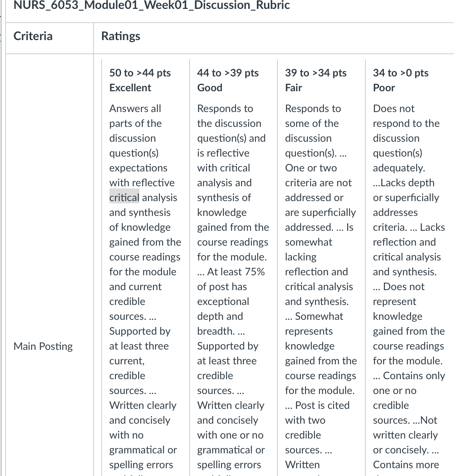Viewport: 464px width, 476px height.
Task: Click the Main Posting criterion label
Action: pyautogui.click(x=43, y=346)
